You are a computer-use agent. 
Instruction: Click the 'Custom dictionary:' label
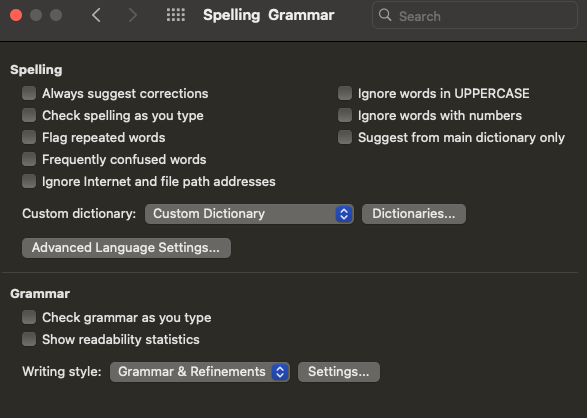click(79, 214)
